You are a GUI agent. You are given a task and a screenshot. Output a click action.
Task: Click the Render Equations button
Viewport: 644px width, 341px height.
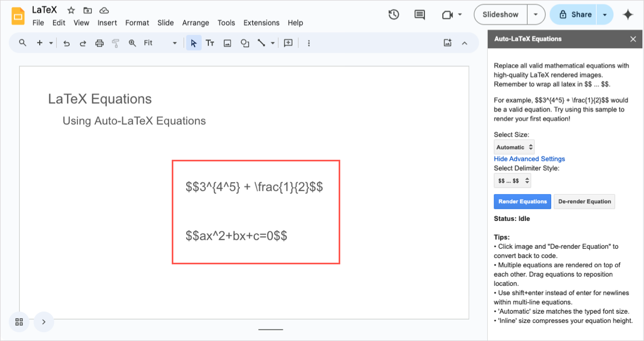click(x=523, y=202)
